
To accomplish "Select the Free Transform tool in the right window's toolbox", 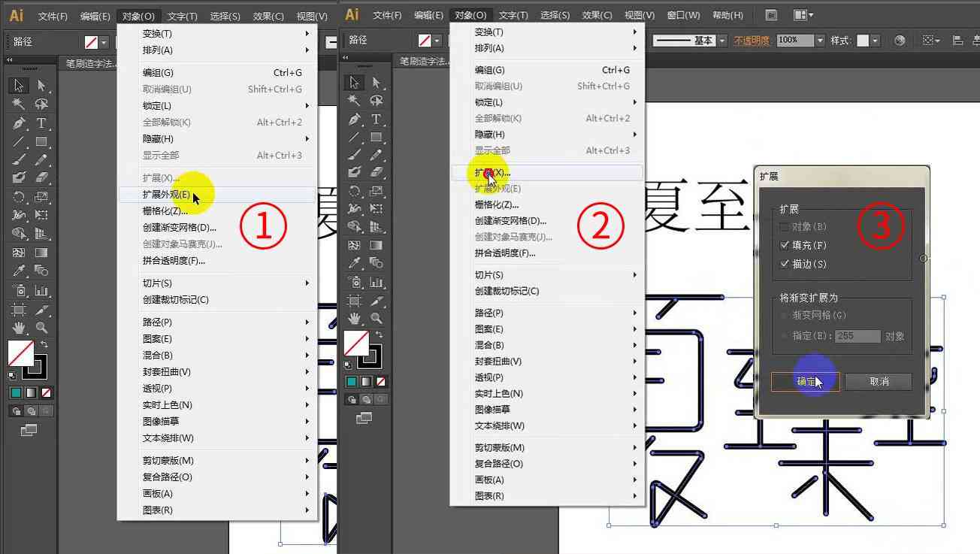I will tap(377, 208).
